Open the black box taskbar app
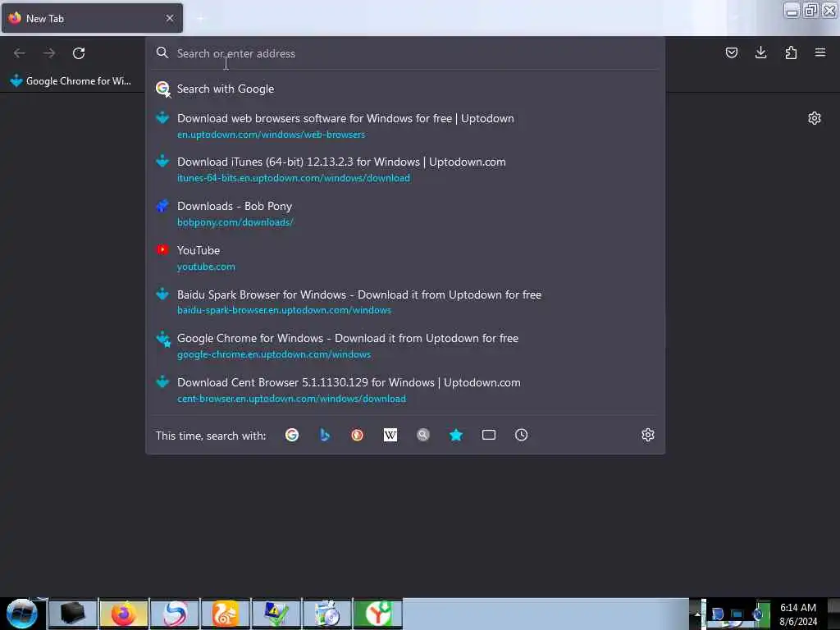Image resolution: width=840 pixels, height=630 pixels. click(x=73, y=614)
